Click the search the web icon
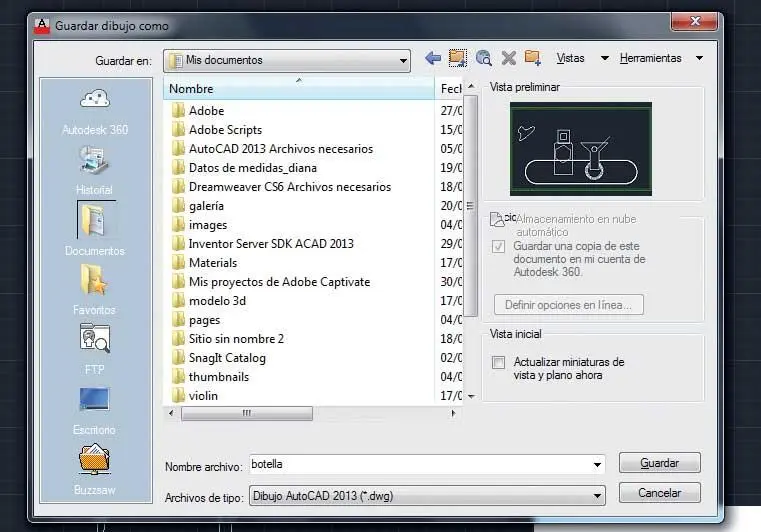Viewport: 761px width, 532px height. (x=483, y=58)
